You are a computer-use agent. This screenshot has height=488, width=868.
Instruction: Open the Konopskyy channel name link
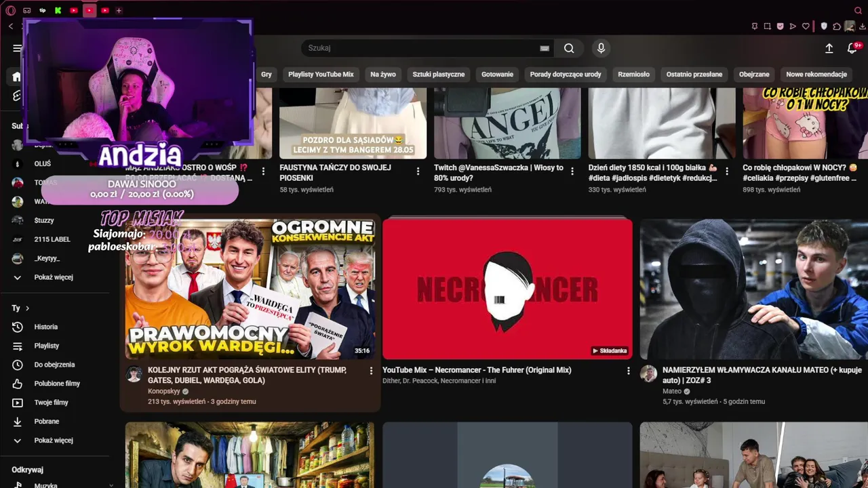(x=164, y=391)
